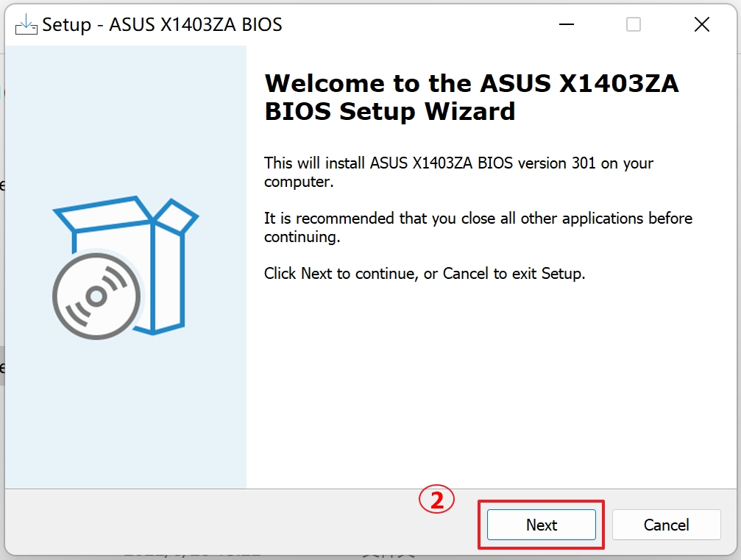Screen dimensions: 741x560
Task: Click the Welcome wizard heading
Action: click(471, 97)
